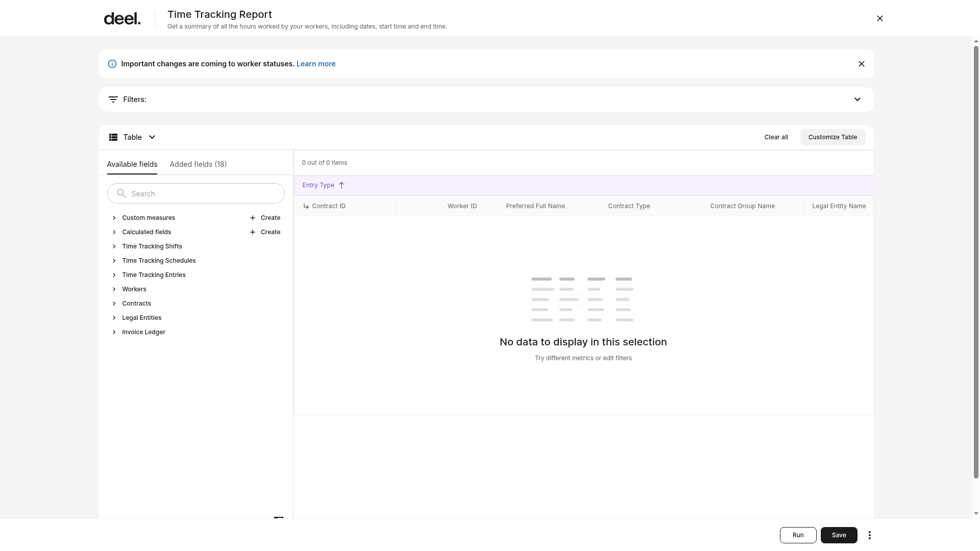Click the Table view icon

coord(113,137)
